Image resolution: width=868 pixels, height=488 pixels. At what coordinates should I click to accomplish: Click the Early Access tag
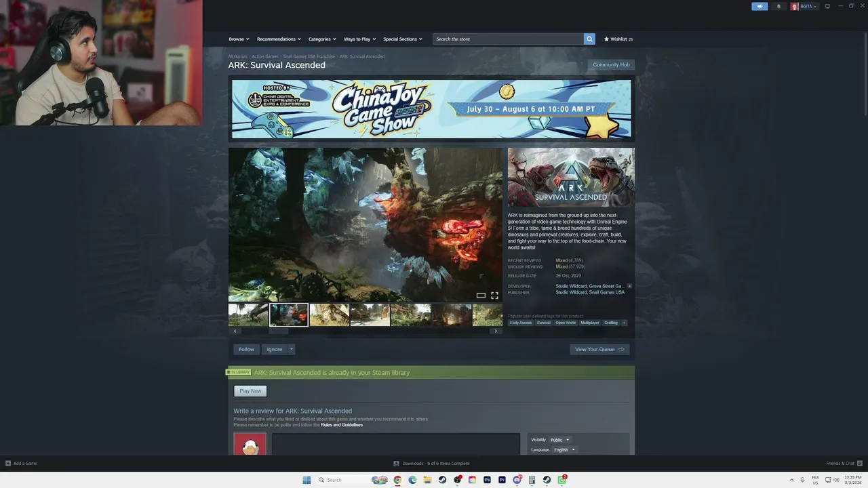[x=521, y=323]
